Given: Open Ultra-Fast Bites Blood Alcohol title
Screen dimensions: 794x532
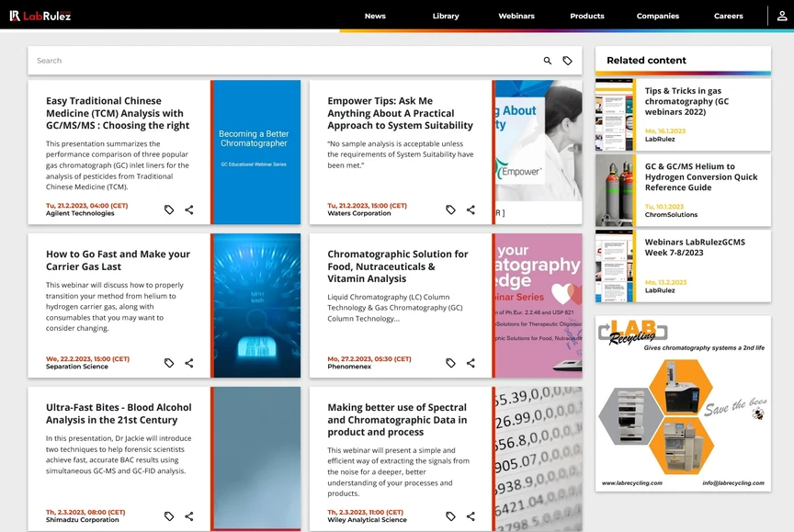Looking at the screenshot, I should [x=119, y=413].
